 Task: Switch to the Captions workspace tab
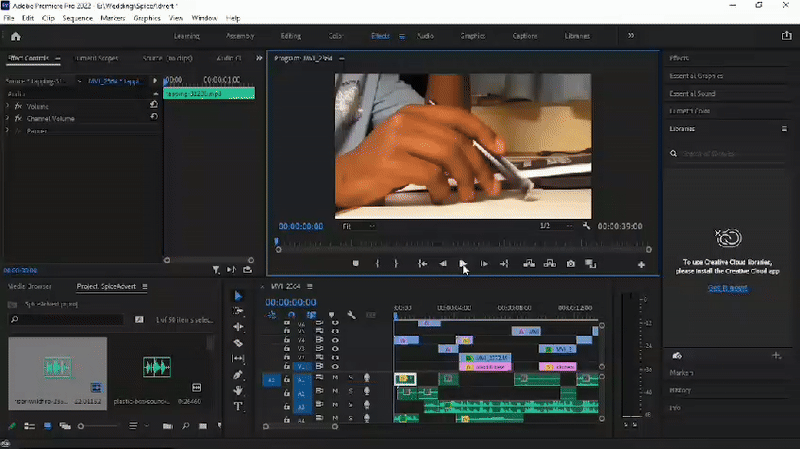click(525, 36)
